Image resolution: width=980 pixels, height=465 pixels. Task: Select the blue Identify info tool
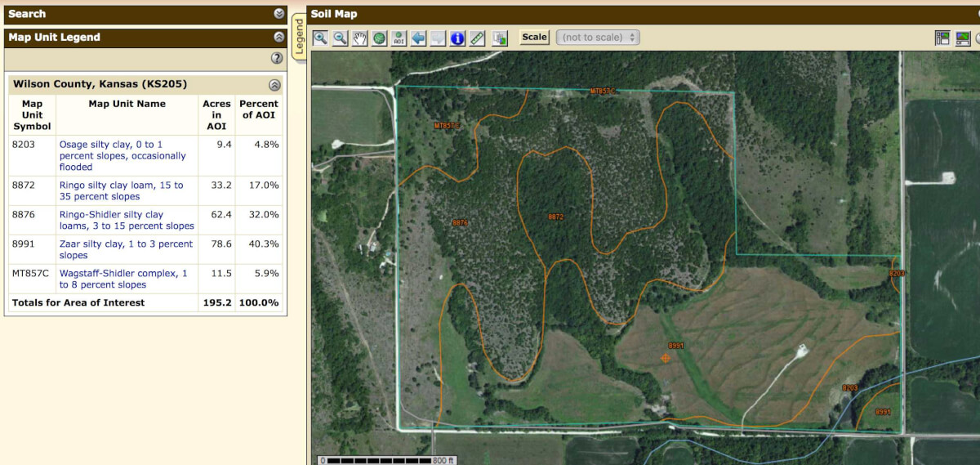[x=457, y=38]
